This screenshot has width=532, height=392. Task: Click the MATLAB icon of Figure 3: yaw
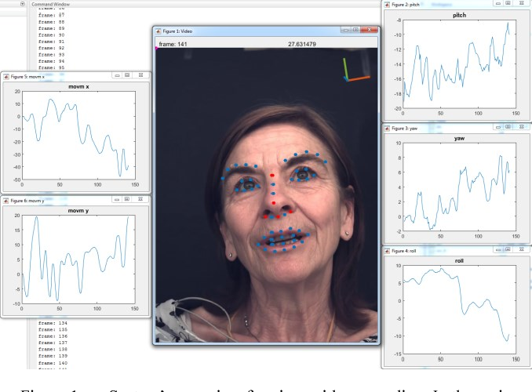[x=387, y=128]
